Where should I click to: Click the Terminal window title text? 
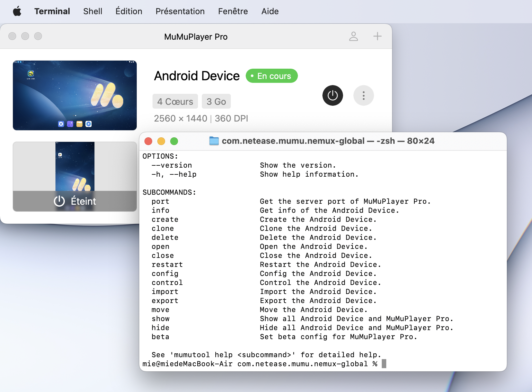[x=328, y=141]
